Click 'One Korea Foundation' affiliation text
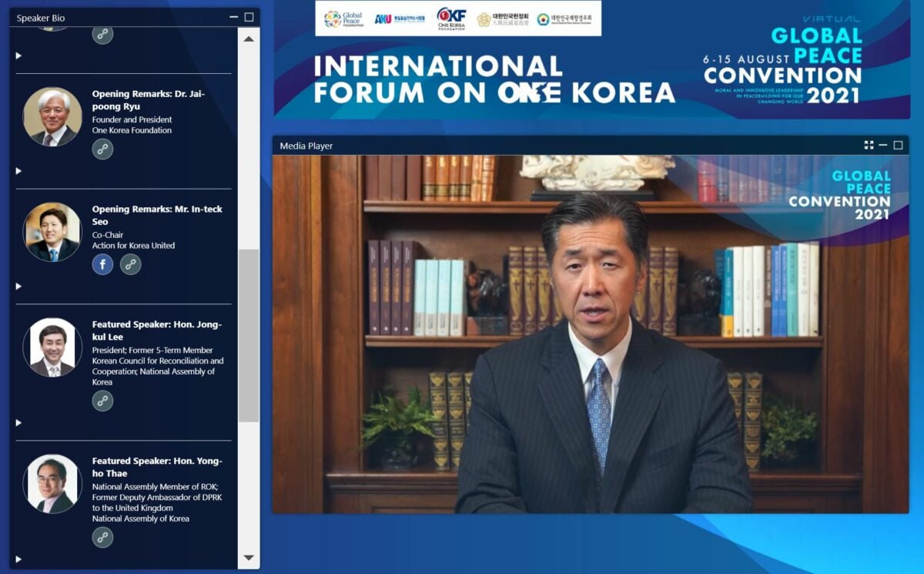The height and width of the screenshot is (574, 924). [132, 130]
